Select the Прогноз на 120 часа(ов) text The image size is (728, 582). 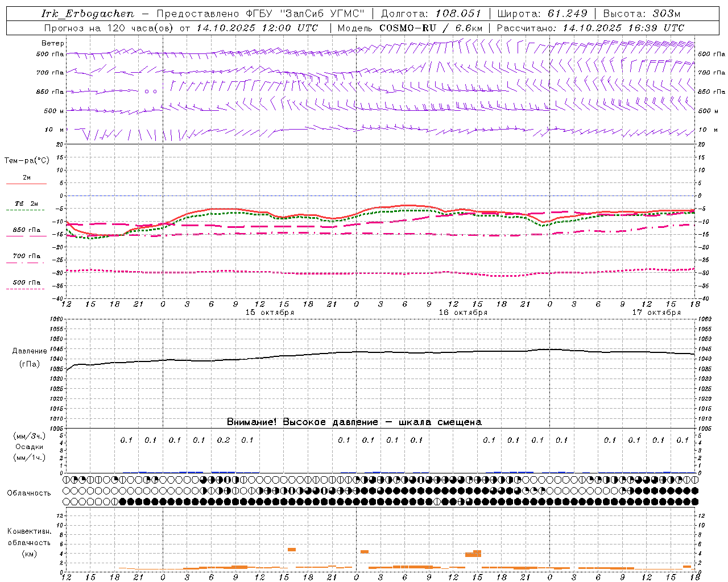click(109, 28)
